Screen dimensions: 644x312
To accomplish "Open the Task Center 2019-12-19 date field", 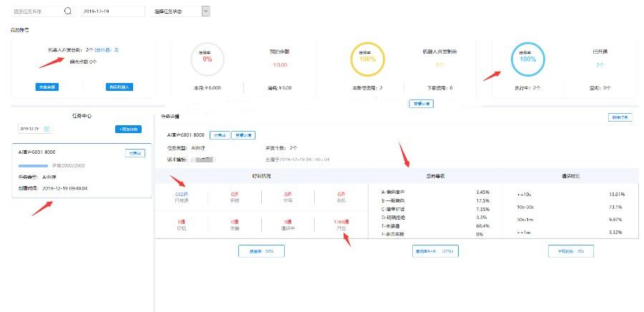I will [35, 129].
